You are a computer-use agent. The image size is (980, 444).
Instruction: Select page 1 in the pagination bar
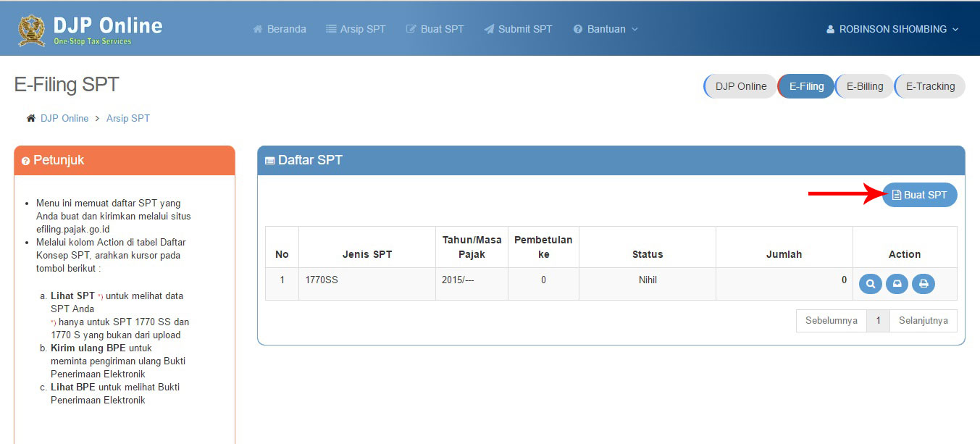point(878,320)
